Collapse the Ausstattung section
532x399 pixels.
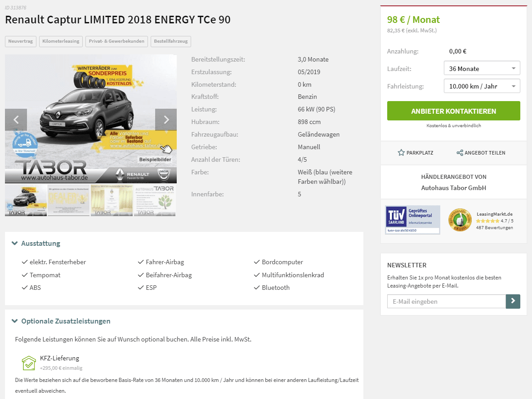tap(36, 243)
